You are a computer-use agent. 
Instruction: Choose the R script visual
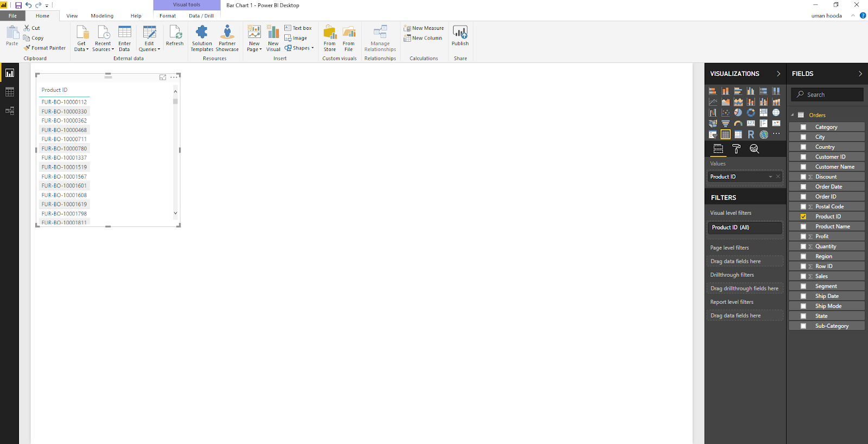751,135
